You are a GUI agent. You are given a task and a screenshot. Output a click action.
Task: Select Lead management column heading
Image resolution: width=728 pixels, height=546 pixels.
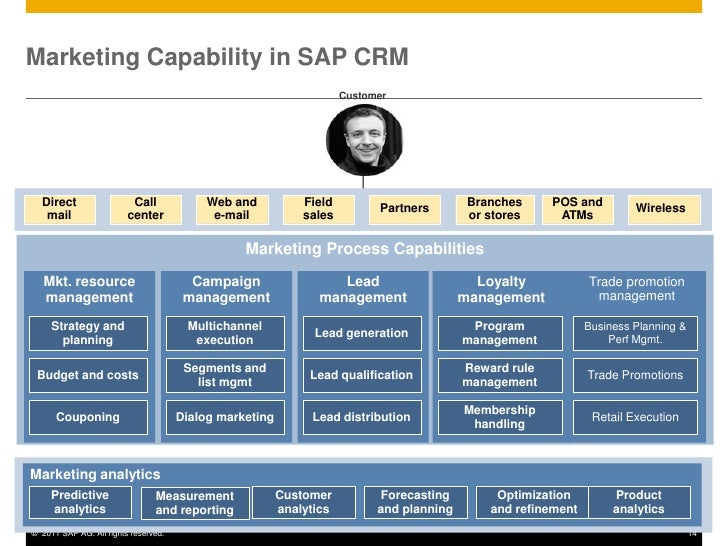(x=363, y=289)
